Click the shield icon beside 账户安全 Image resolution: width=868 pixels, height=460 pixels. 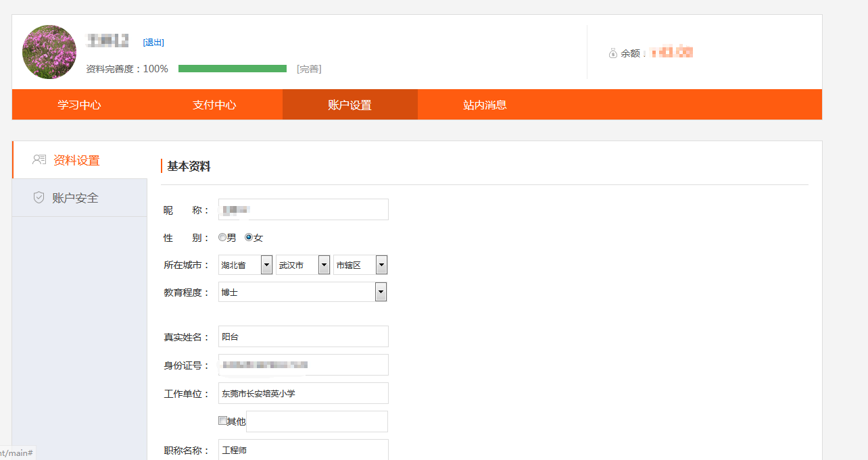39,198
